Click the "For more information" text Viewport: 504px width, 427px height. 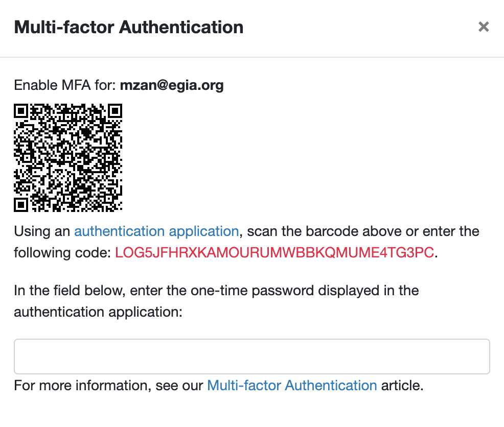(x=80, y=385)
